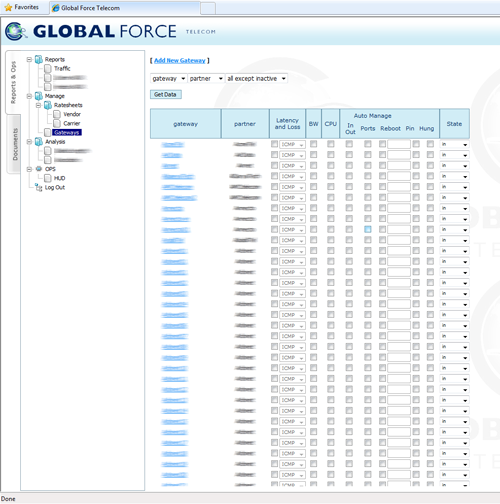Click the Add New Gateway link

180,60
